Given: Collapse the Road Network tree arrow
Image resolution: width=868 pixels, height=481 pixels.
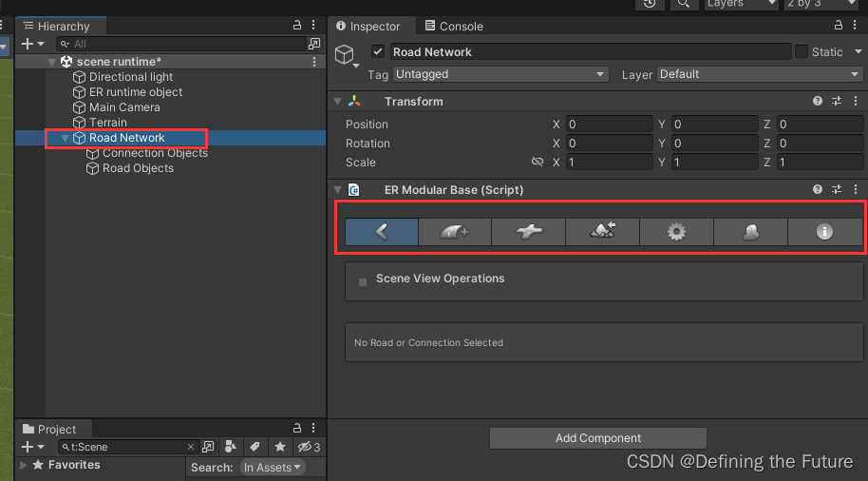Looking at the screenshot, I should pos(65,138).
